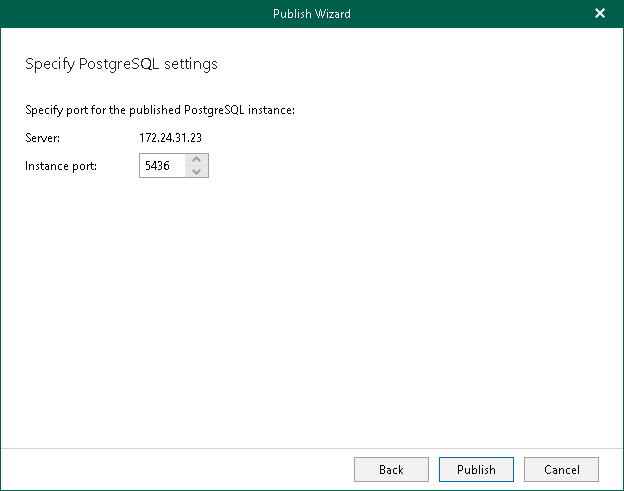Click the title bar between title and close button
The image size is (624, 491).
point(470,13)
